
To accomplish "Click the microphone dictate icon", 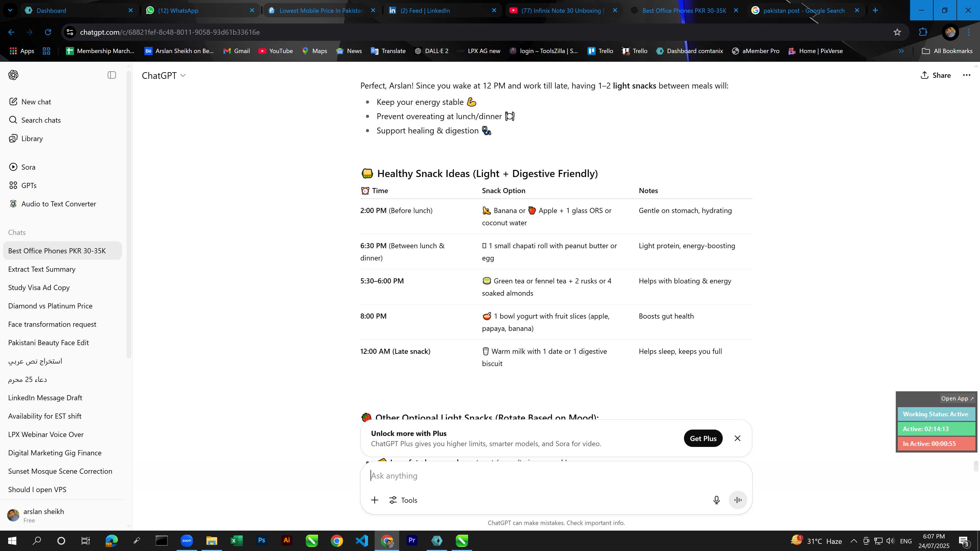I will (716, 500).
